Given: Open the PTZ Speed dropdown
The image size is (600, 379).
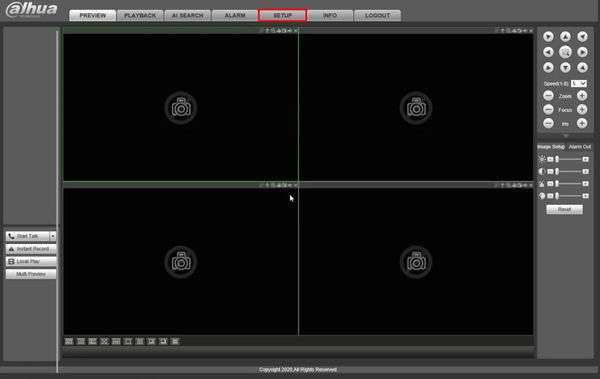Looking at the screenshot, I should click(579, 83).
